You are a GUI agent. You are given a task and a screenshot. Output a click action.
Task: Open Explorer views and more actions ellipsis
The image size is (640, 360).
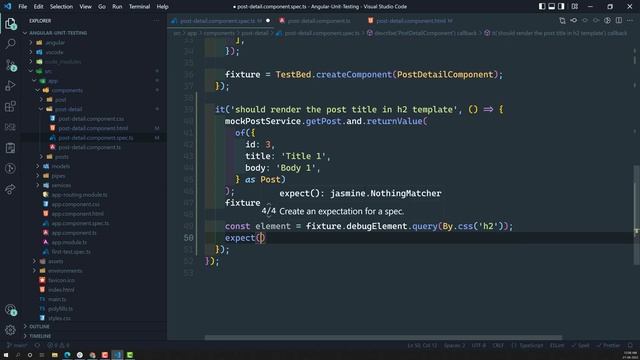[x=156, y=20]
